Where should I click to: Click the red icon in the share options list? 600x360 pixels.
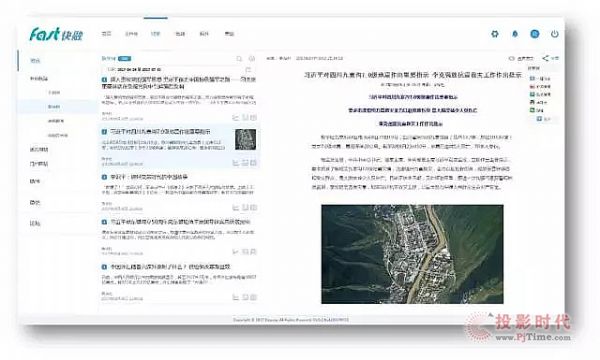pyautogui.click(x=532, y=86)
